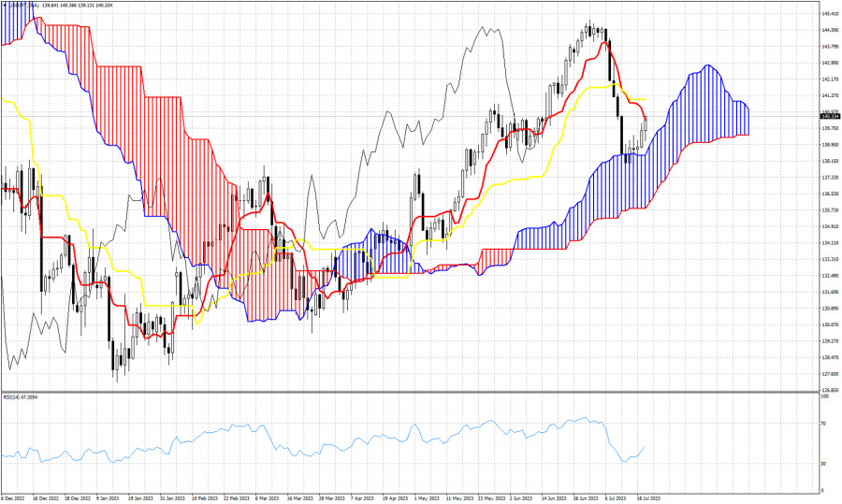This screenshot has width=842, height=504.
Task: Click the 142.990 price axis label
Action: pos(830,63)
